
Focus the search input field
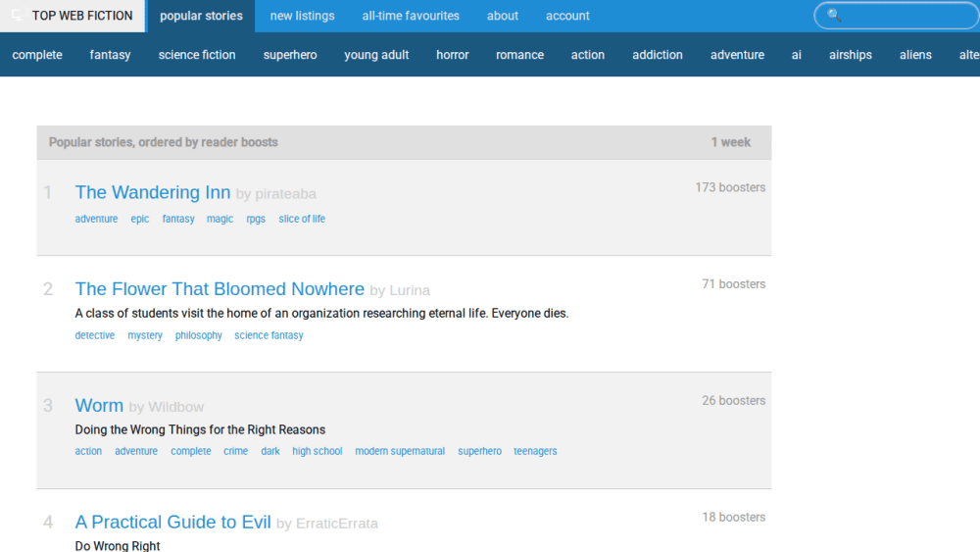897,15
